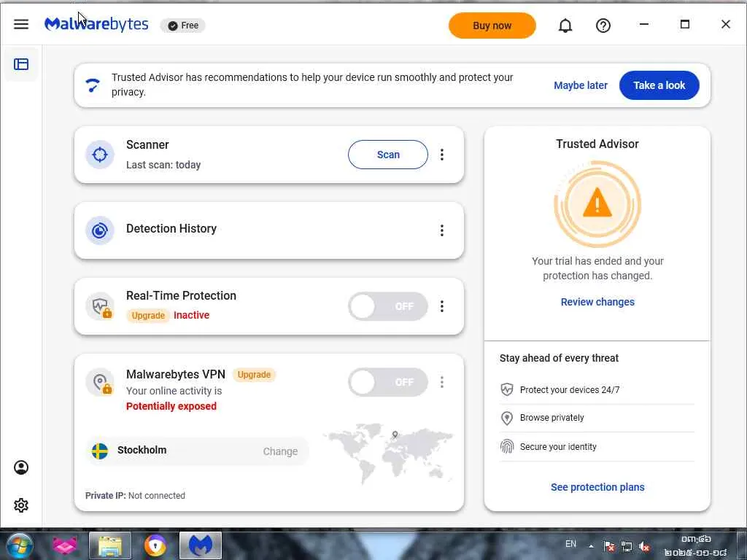
Task: Open Malwarebytes VPN more options menu
Action: (x=442, y=382)
